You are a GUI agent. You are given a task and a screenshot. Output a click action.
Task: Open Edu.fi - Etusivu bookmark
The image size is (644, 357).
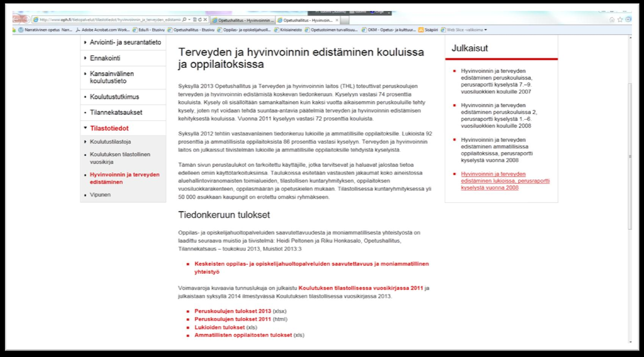click(149, 30)
